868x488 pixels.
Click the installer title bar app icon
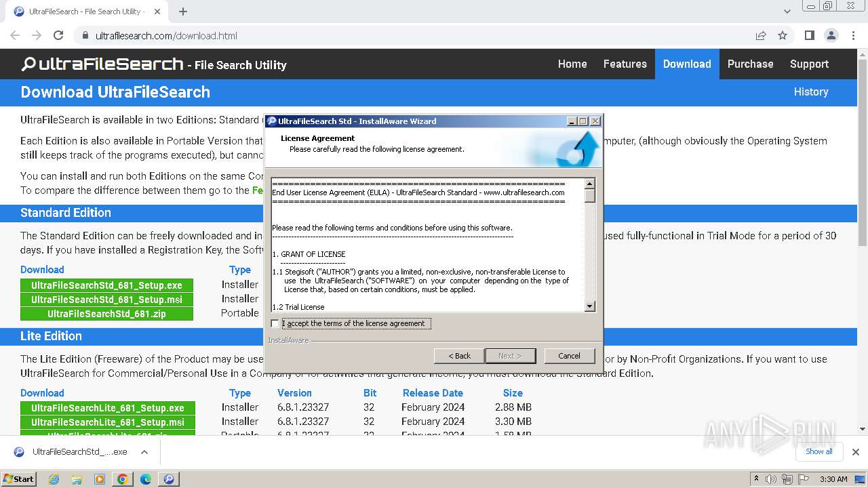(272, 121)
